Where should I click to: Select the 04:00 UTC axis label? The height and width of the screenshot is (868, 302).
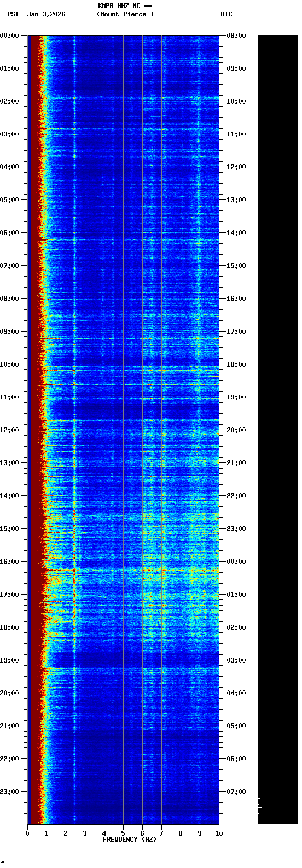236,693
